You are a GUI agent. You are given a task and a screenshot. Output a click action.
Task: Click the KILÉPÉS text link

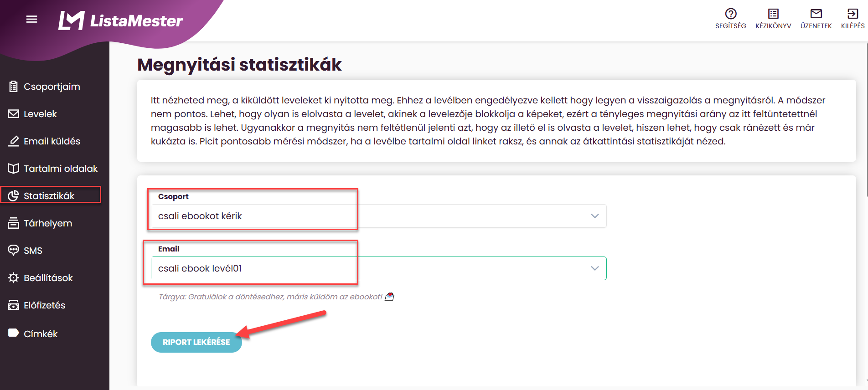point(852,26)
